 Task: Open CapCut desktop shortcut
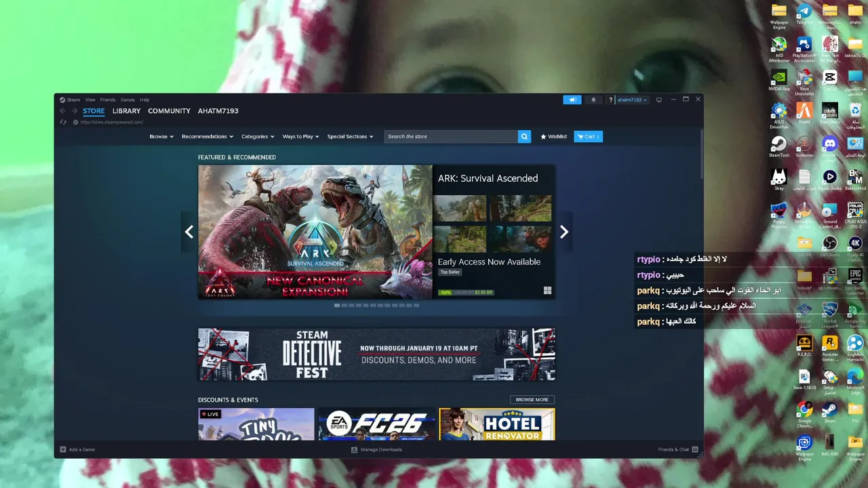click(x=829, y=79)
